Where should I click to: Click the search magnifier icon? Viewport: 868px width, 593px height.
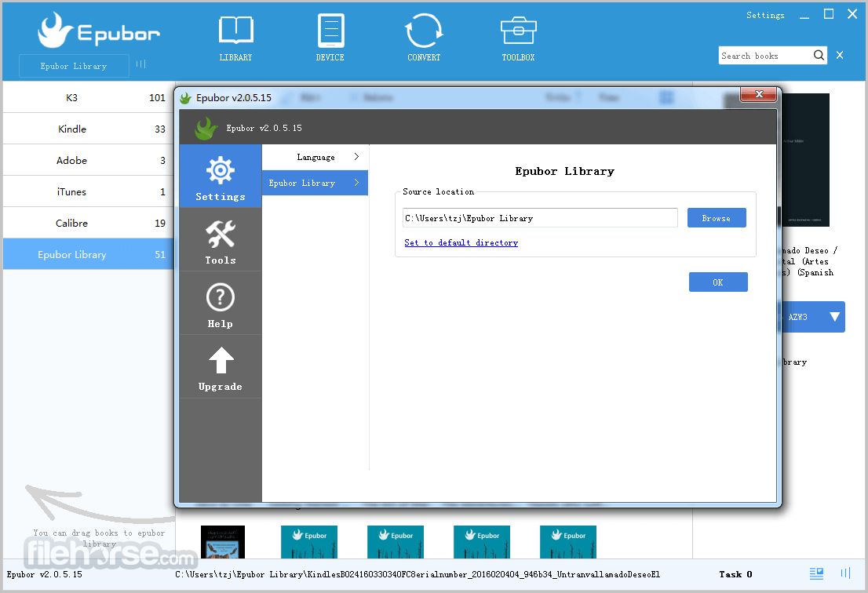coord(819,56)
